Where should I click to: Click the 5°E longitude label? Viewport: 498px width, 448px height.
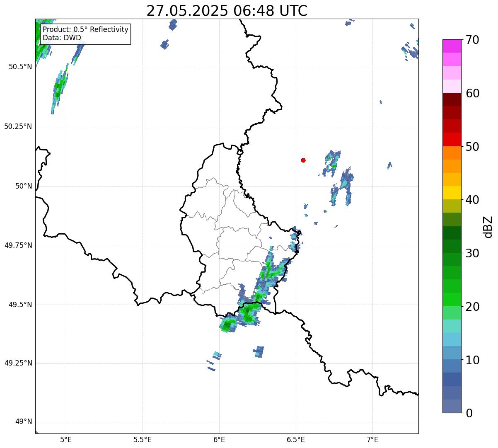click(x=66, y=439)
